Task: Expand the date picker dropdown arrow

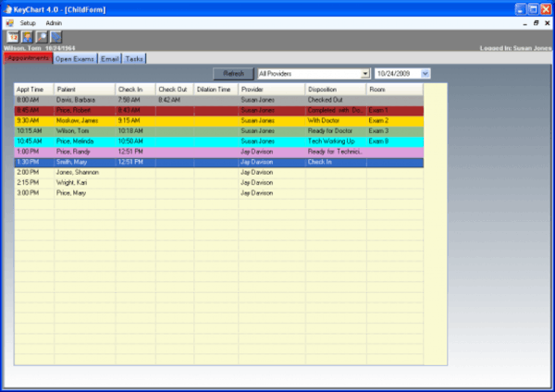Action: (x=425, y=73)
